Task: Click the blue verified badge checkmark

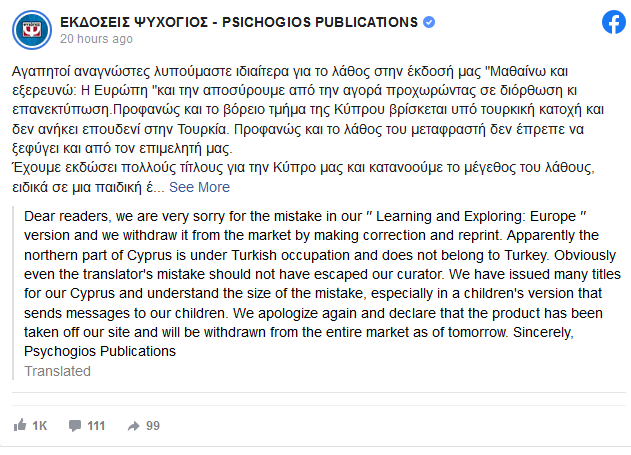Action: 429,22
